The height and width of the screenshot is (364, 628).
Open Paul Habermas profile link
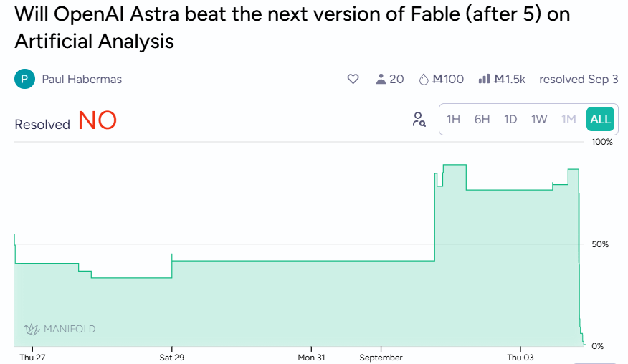pyautogui.click(x=82, y=80)
